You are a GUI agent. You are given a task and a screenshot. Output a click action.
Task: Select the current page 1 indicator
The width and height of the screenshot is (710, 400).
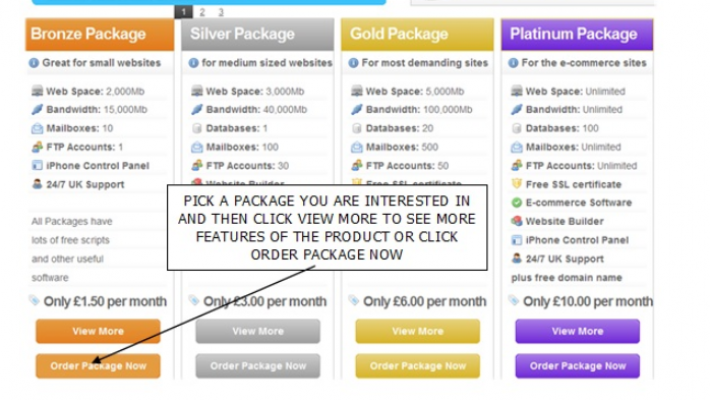point(183,12)
